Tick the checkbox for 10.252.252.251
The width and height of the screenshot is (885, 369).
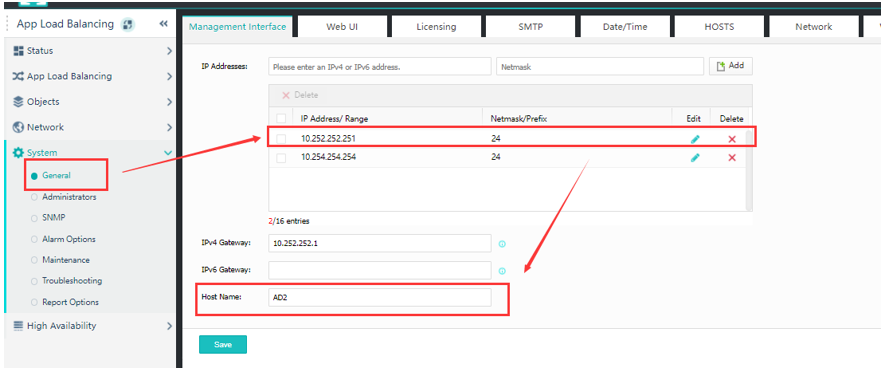281,139
